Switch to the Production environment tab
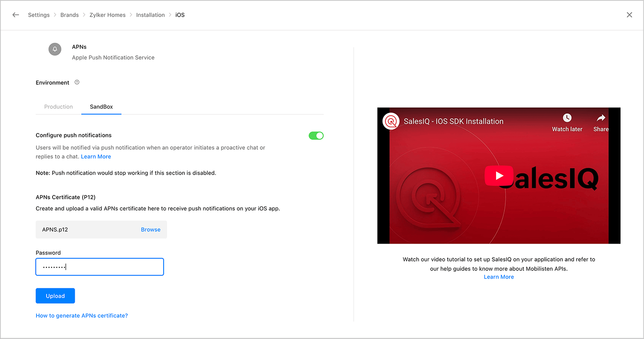This screenshot has width=644, height=339. 59,106
